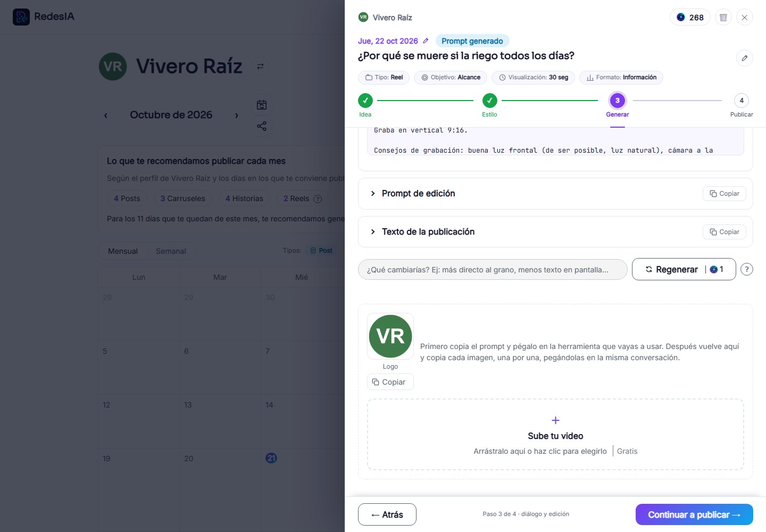Click the share icon below calendar icon
The height and width of the screenshot is (532, 766).
262,126
